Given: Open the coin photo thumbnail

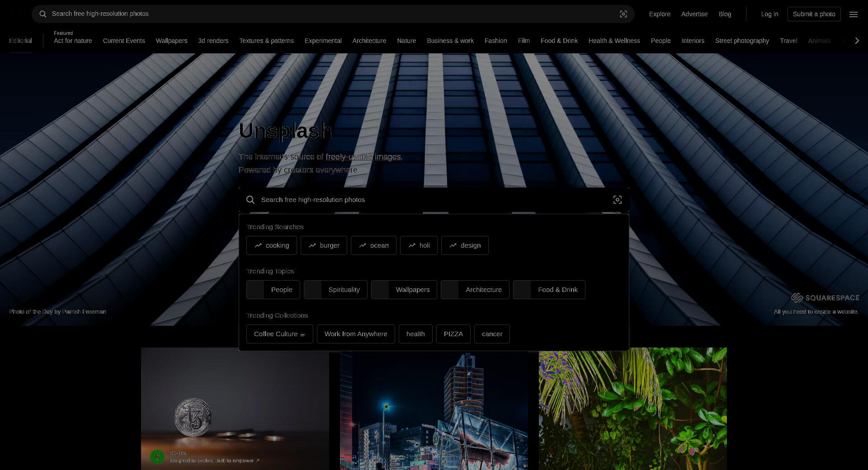Looking at the screenshot, I should 235,409.
